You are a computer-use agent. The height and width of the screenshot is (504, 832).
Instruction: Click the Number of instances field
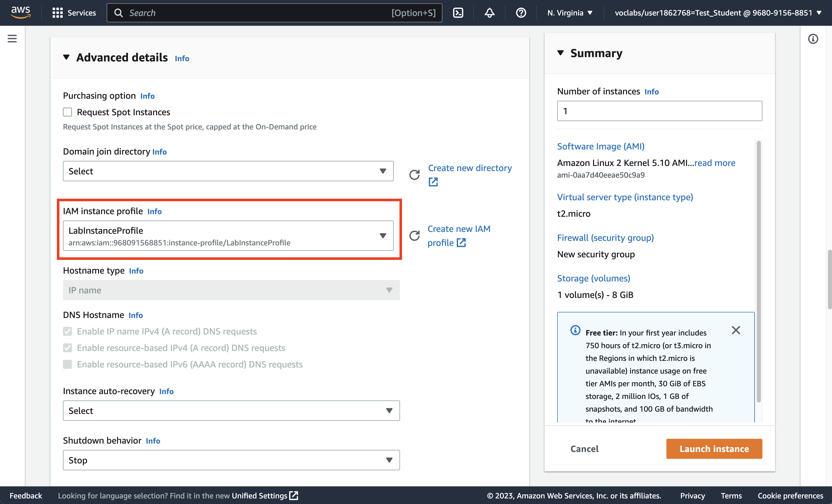(659, 111)
